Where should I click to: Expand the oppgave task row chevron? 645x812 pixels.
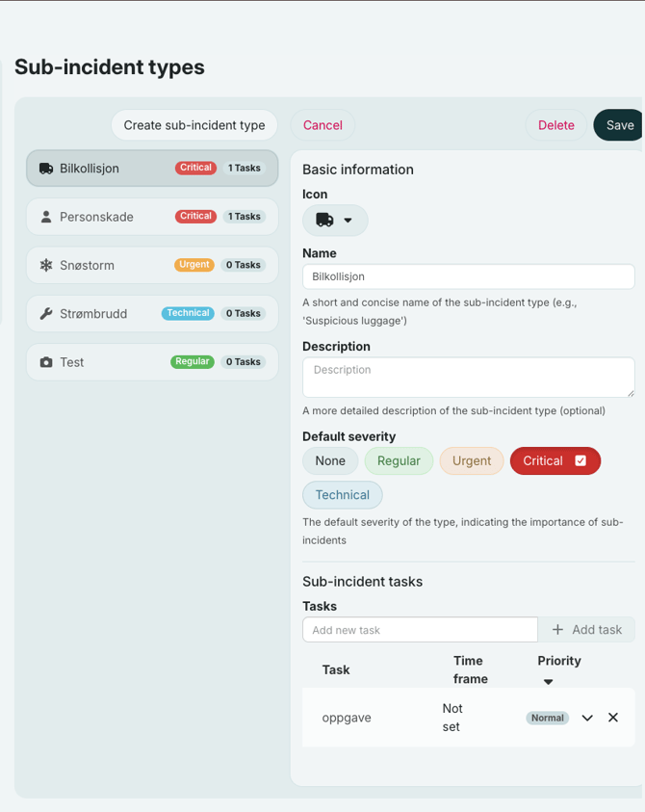coord(587,717)
